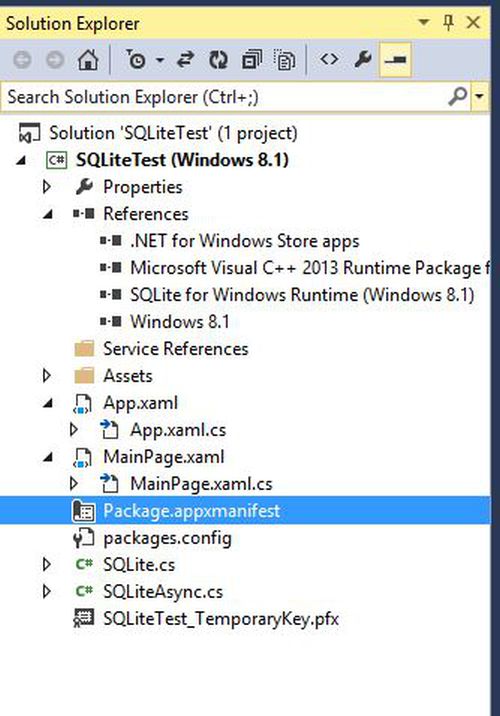Close the Solution Explorer panel

473,22
